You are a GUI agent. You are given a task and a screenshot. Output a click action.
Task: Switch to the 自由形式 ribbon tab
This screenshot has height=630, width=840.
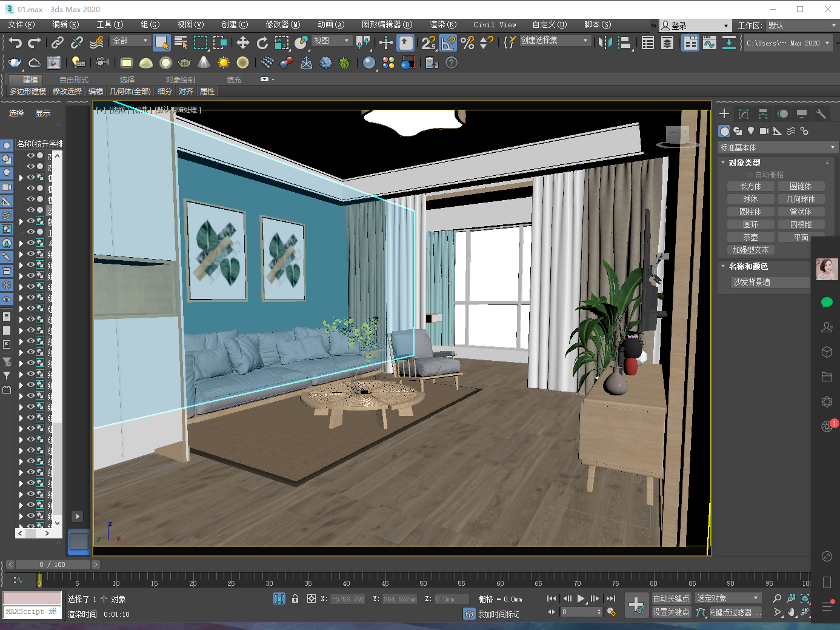(74, 80)
